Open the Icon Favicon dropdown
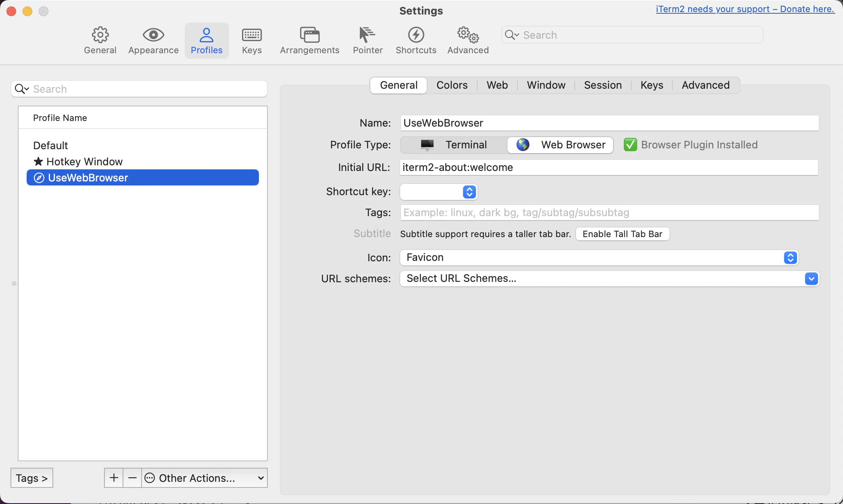This screenshot has width=843, height=504. [599, 258]
